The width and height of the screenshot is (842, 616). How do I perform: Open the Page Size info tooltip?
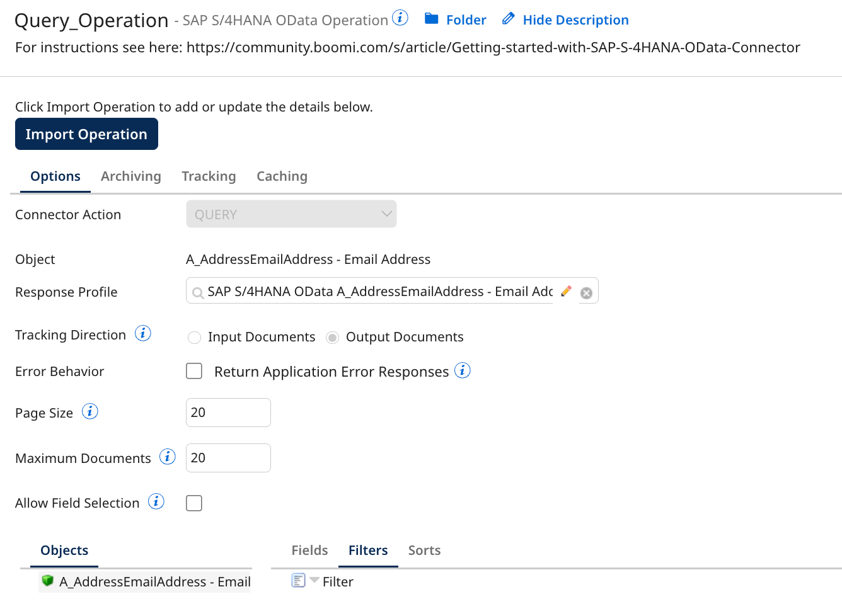coord(90,411)
